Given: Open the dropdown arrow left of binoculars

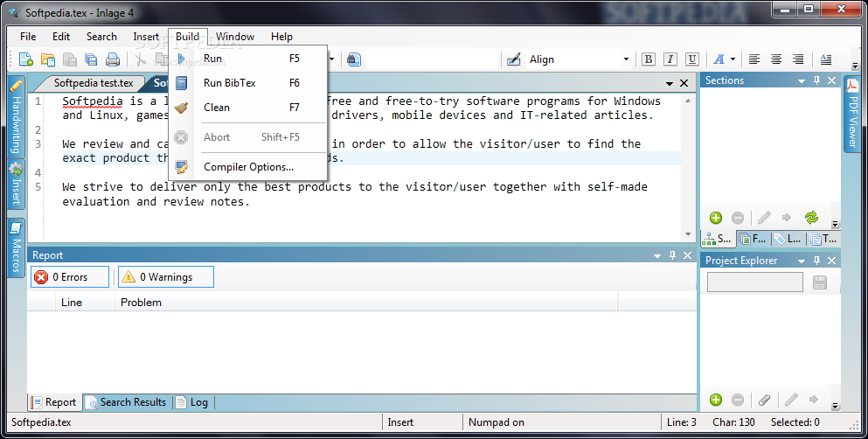Looking at the screenshot, I should (x=332, y=59).
